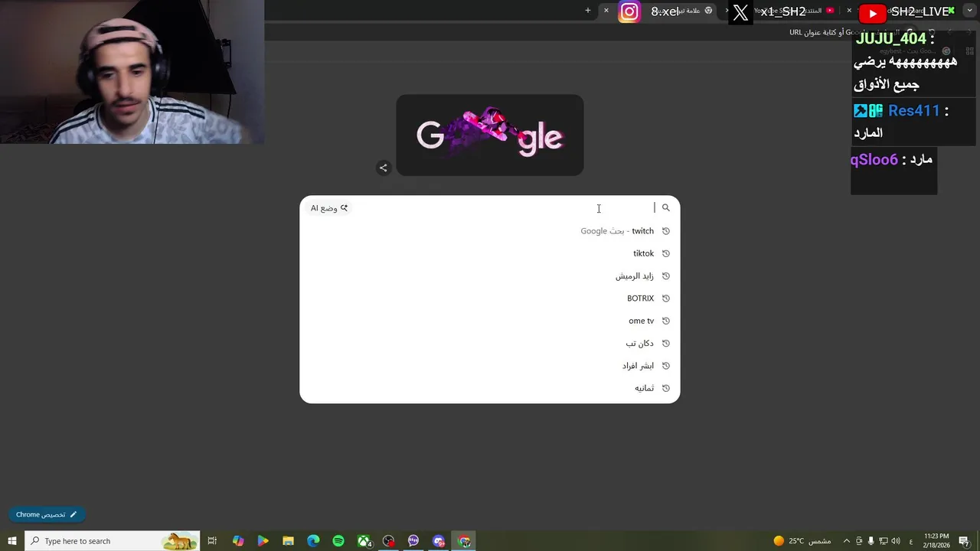
Task: Open the Xbox app on the taskbar
Action: tap(364, 541)
